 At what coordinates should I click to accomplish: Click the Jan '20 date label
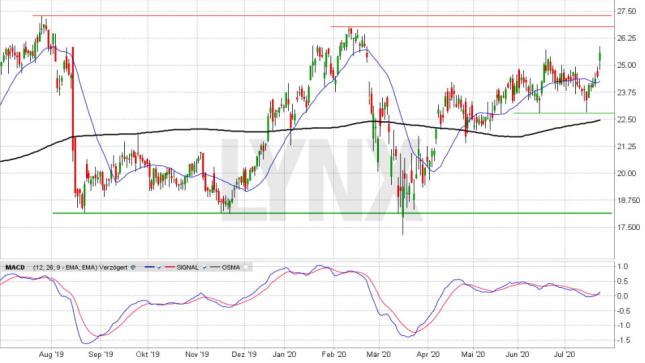pyautogui.click(x=285, y=354)
